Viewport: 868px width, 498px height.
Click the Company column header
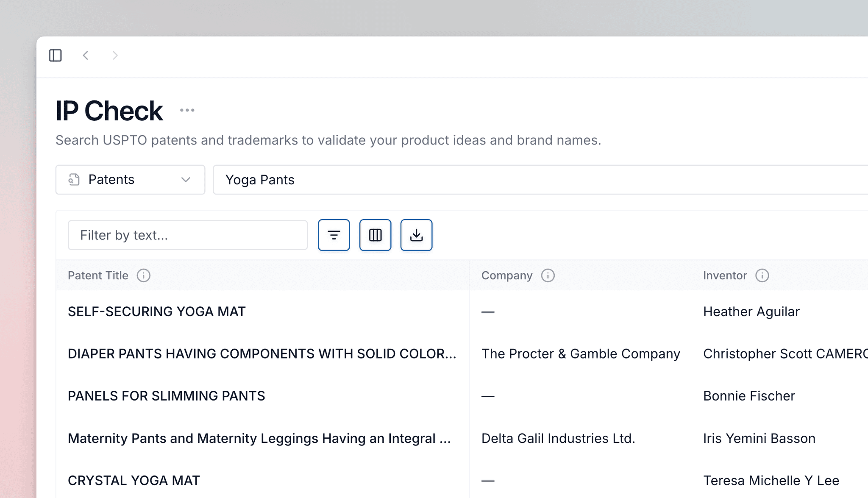point(507,275)
